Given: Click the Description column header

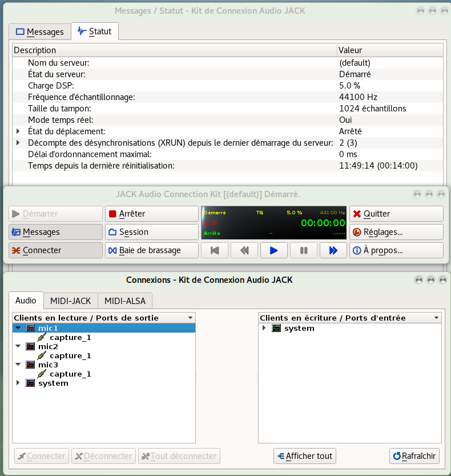Looking at the screenshot, I should 175,50.
